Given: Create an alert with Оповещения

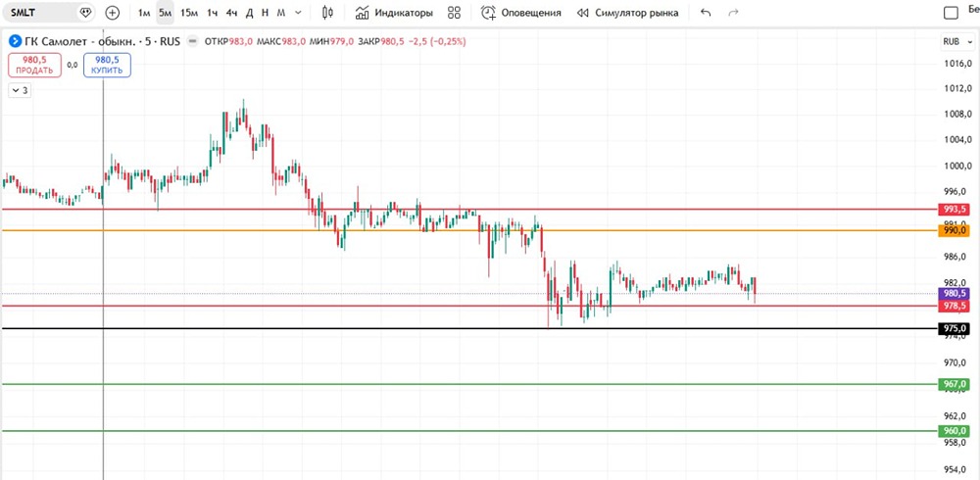Looking at the screenshot, I should [521, 13].
